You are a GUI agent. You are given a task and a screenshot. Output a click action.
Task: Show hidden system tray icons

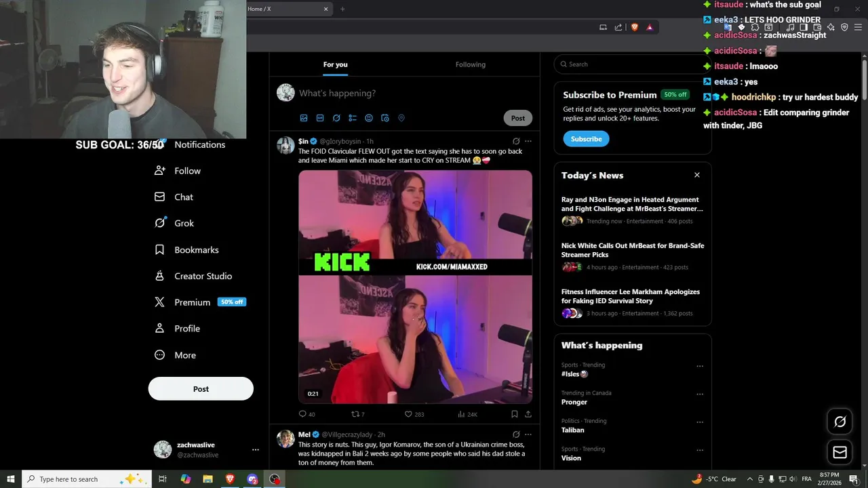click(x=749, y=479)
